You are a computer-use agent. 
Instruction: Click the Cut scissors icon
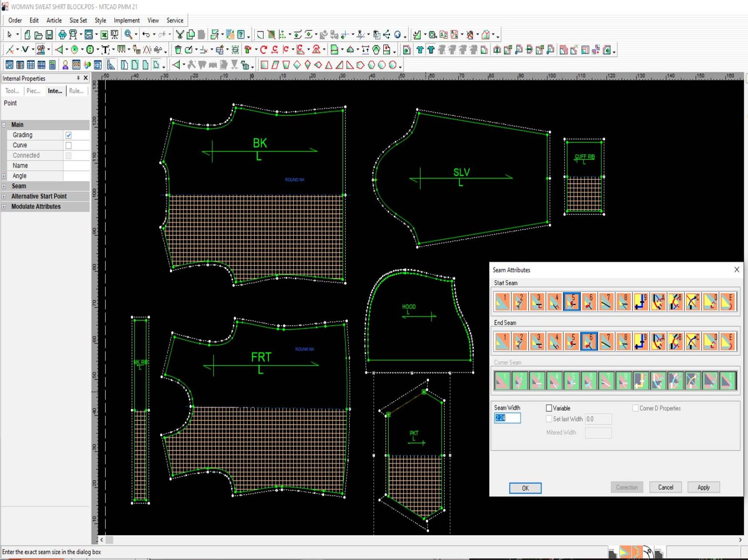[180, 35]
